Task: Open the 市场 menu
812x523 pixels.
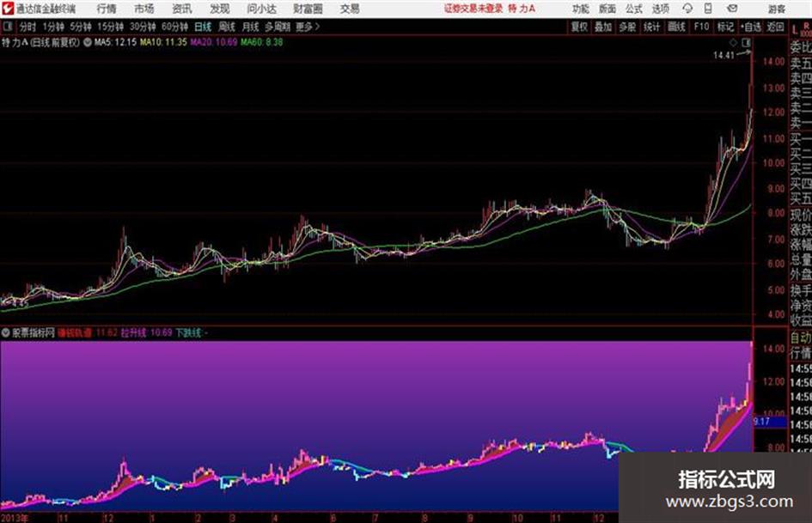Action: point(144,9)
